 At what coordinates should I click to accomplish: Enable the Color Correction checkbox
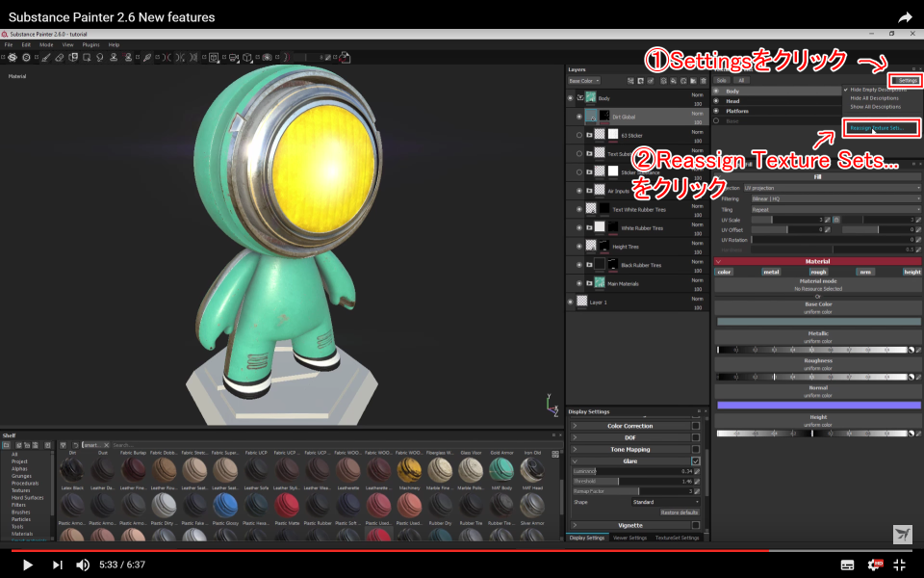tap(695, 426)
